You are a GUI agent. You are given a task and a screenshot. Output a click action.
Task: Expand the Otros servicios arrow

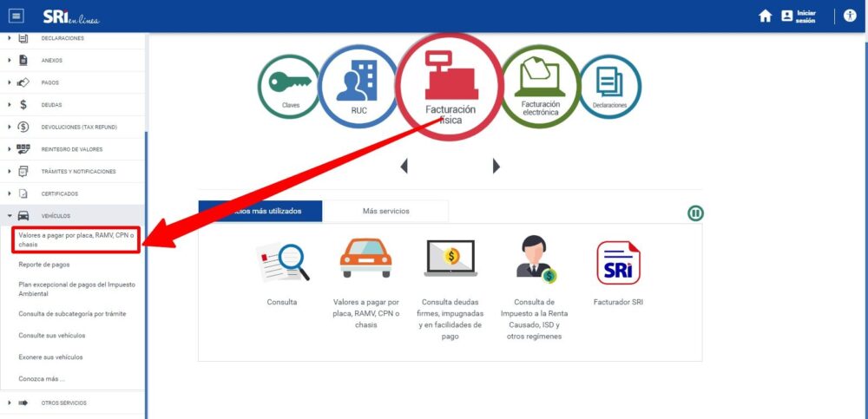(10, 403)
